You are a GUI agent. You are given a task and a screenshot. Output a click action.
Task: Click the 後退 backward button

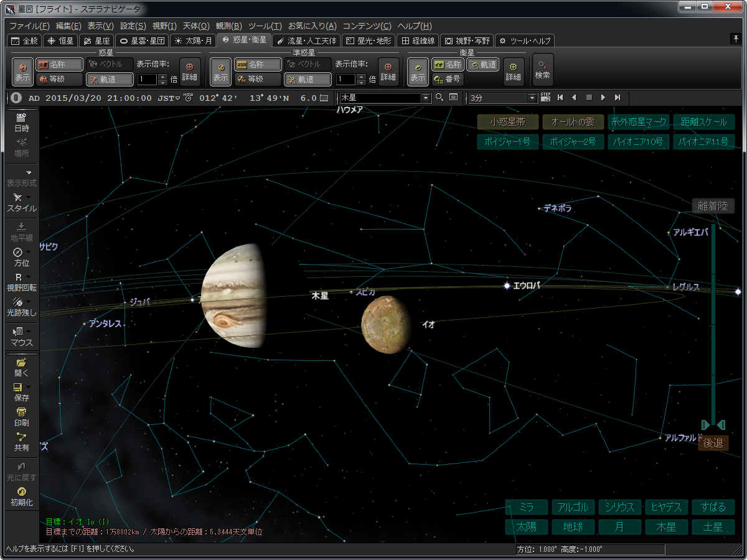(x=713, y=443)
